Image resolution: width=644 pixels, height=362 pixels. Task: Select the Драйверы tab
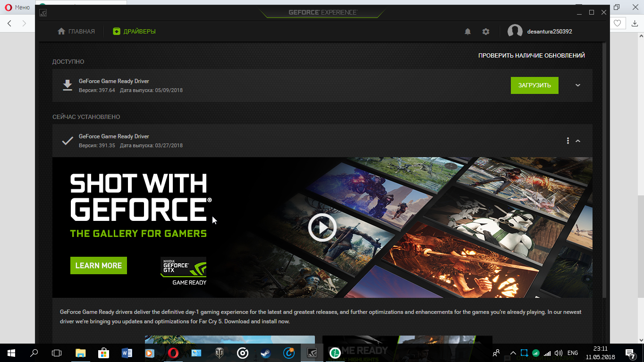[134, 32]
